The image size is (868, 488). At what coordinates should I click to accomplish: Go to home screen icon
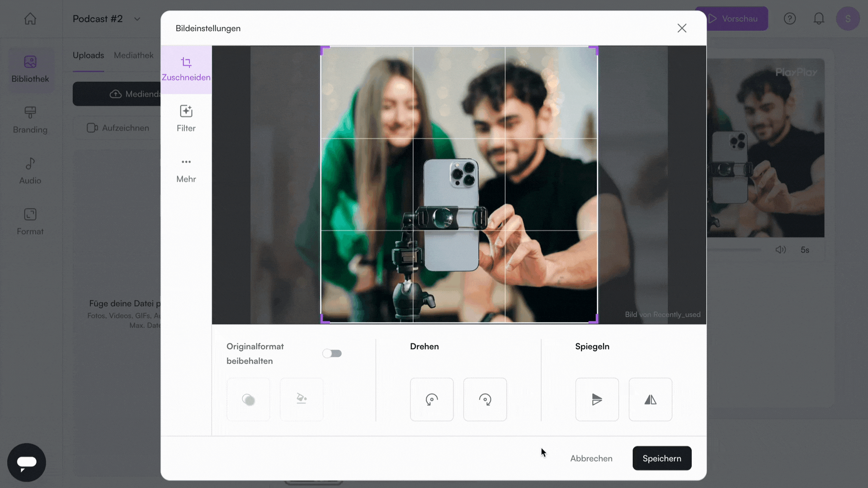(x=30, y=19)
